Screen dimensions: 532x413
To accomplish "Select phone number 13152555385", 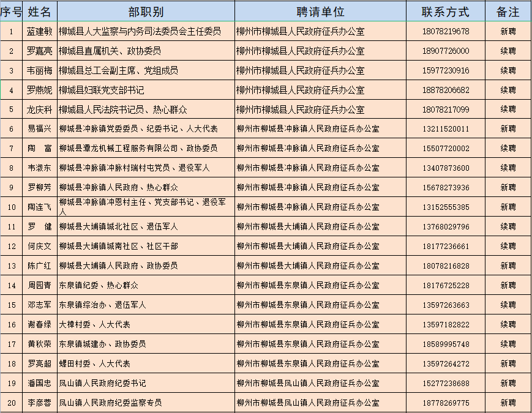I will click(x=446, y=207).
